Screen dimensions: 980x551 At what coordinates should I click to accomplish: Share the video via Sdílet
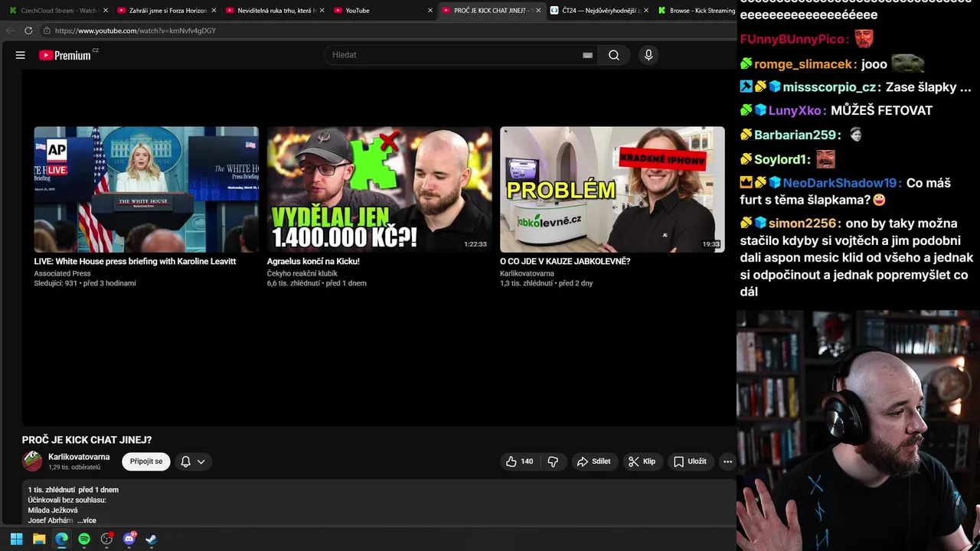(x=593, y=461)
